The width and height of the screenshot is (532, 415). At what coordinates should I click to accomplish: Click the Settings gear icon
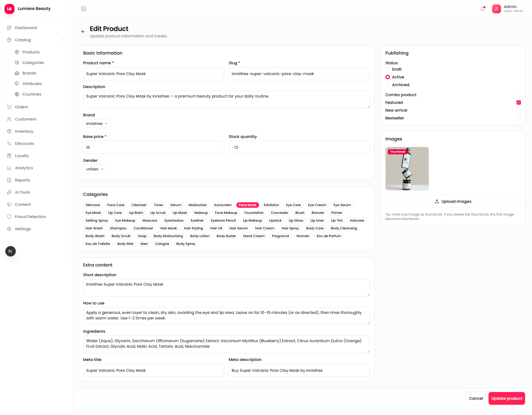pyautogui.click(x=9, y=229)
